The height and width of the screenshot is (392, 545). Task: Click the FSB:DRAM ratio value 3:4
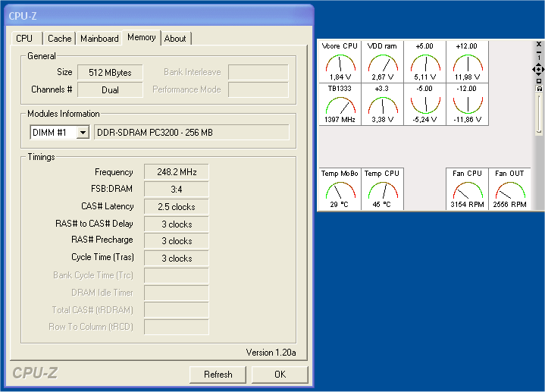point(177,190)
